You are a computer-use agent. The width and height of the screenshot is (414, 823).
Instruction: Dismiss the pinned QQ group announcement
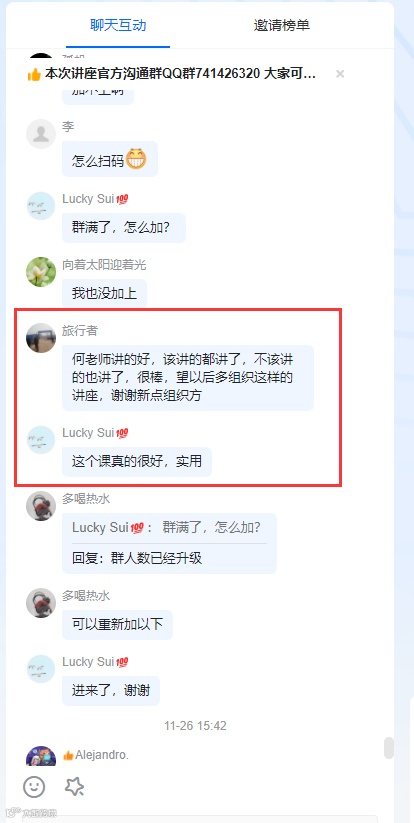click(340, 74)
